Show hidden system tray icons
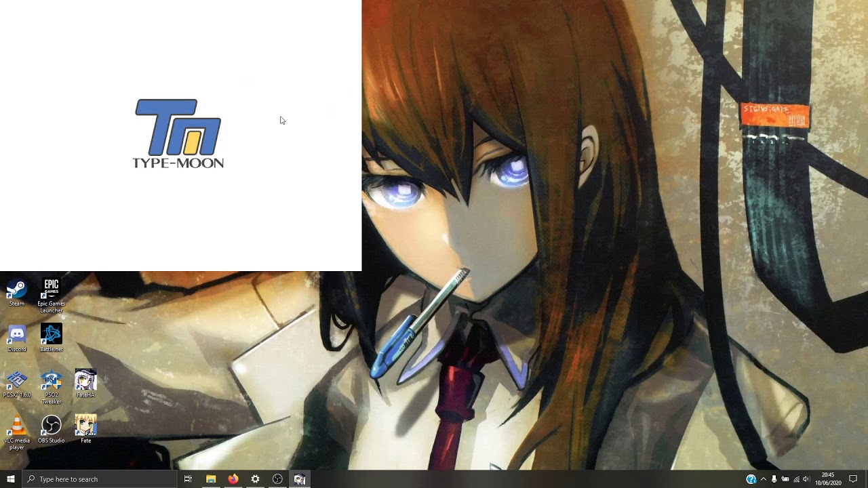This screenshot has height=488, width=868. point(764,479)
